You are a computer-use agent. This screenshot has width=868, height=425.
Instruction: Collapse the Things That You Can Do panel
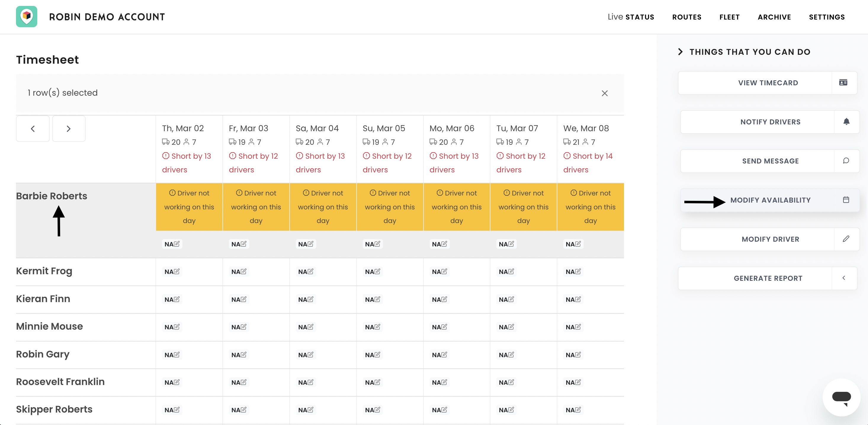[x=680, y=52]
